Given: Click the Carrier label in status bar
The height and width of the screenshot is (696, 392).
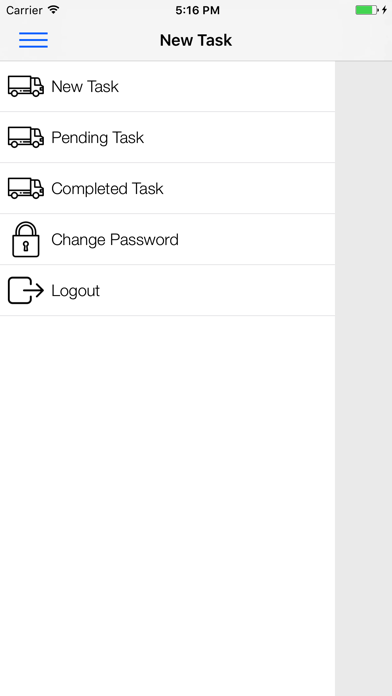Looking at the screenshot, I should [25, 10].
